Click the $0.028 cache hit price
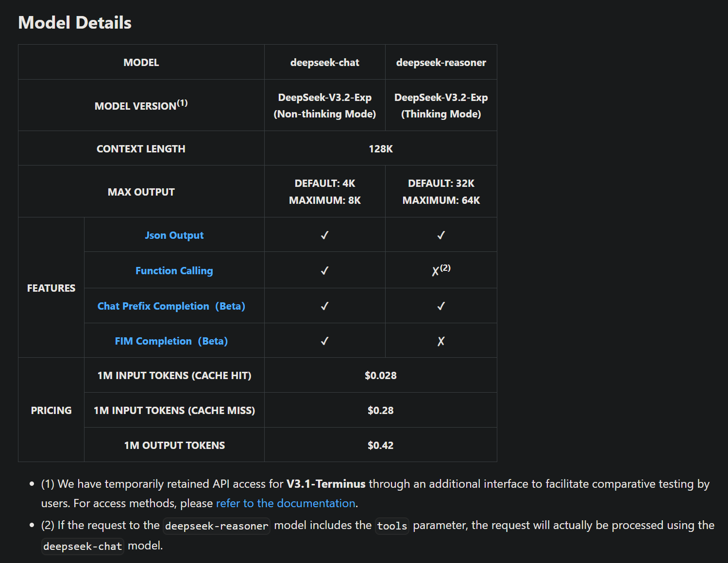This screenshot has height=563, width=728. click(x=381, y=376)
